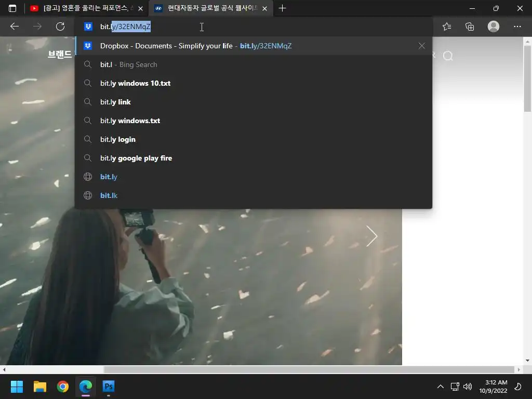Open a new tab with plus button
532x399 pixels.
[282, 8]
